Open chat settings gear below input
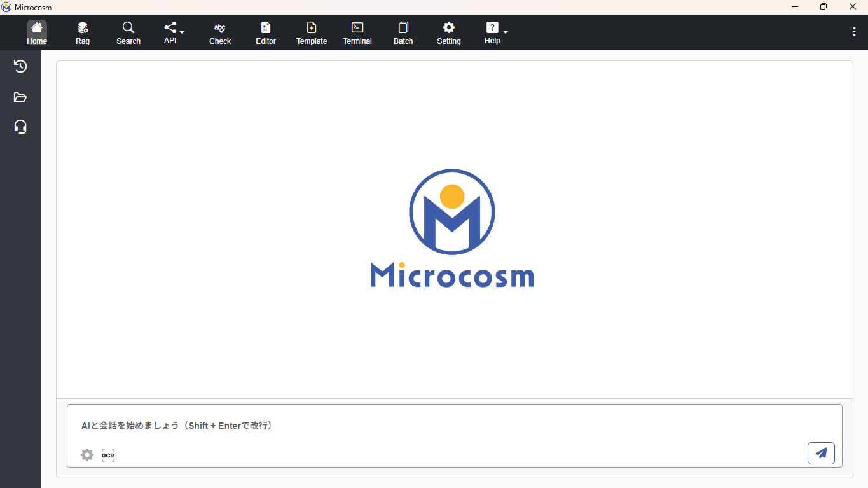868x488 pixels. 87,455
